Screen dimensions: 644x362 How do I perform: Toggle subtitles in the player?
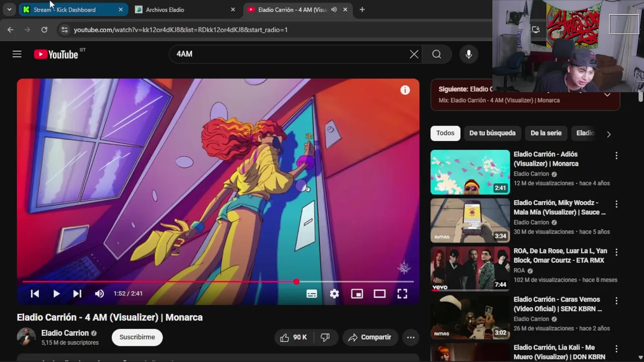coord(312,294)
